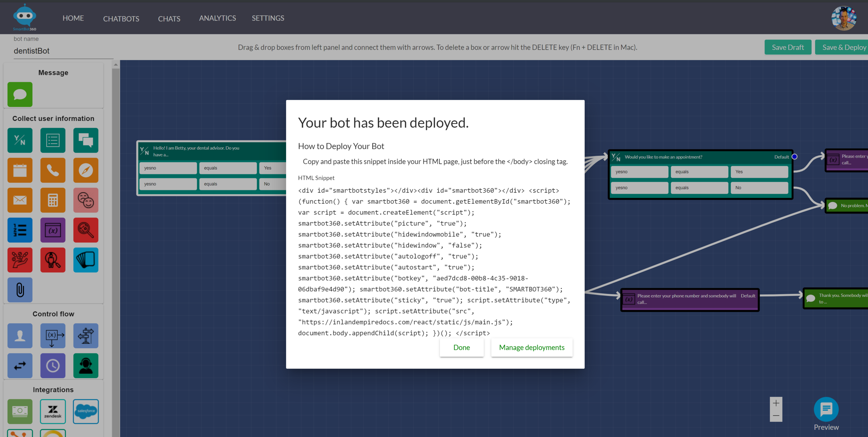This screenshot has height=437, width=868.
Task: Open the Preview chat bubble
Action: 826,409
